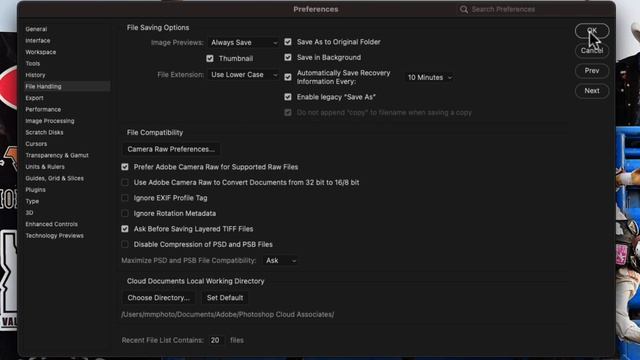Click Choose Directory button

tap(158, 298)
